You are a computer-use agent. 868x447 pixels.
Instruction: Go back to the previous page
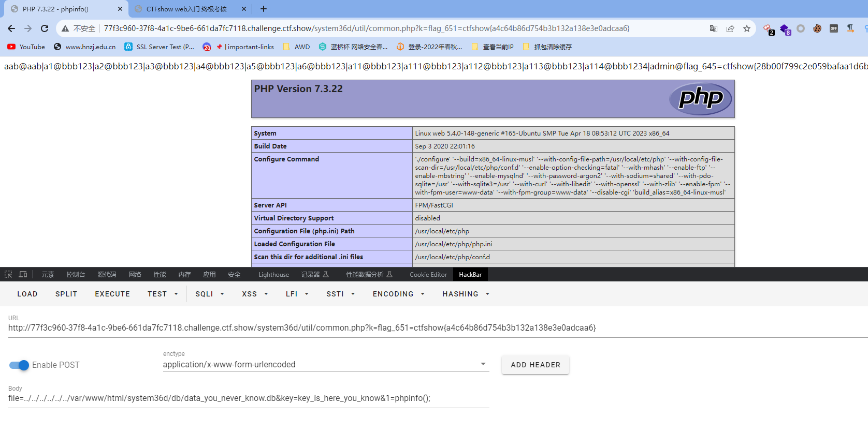click(x=11, y=28)
